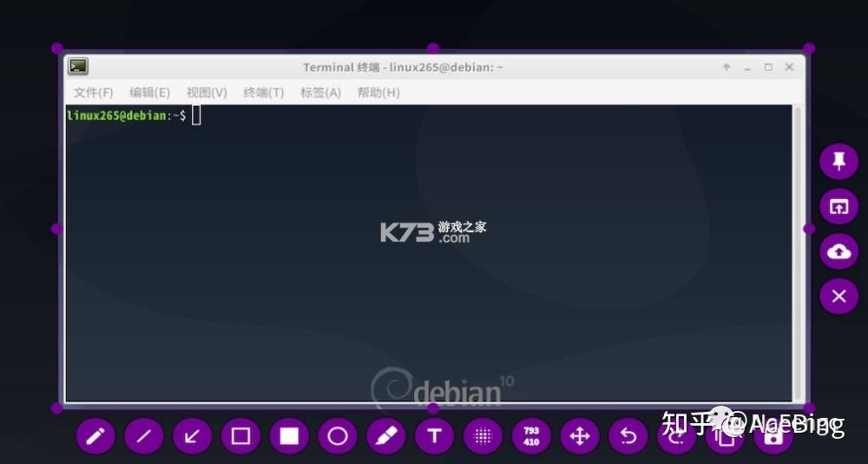The width and height of the screenshot is (868, 464).
Task: Open the 视图(V) menu
Action: tap(207, 93)
